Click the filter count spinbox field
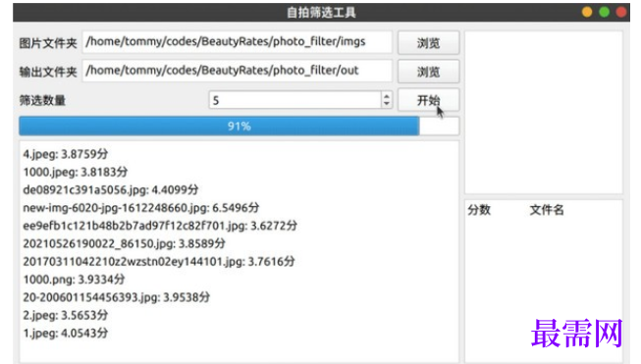The height and width of the screenshot is (364, 641). (295, 100)
